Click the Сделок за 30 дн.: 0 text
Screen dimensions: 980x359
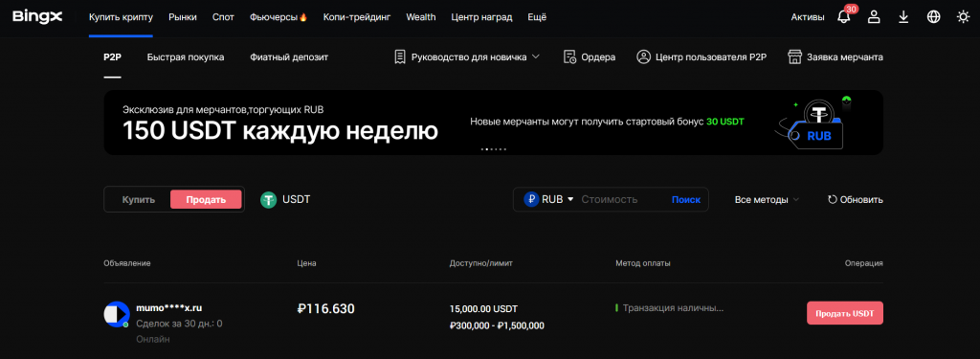coord(179,324)
